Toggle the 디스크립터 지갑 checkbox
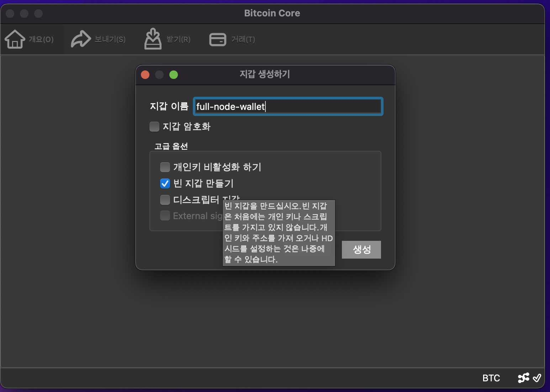 click(x=165, y=200)
